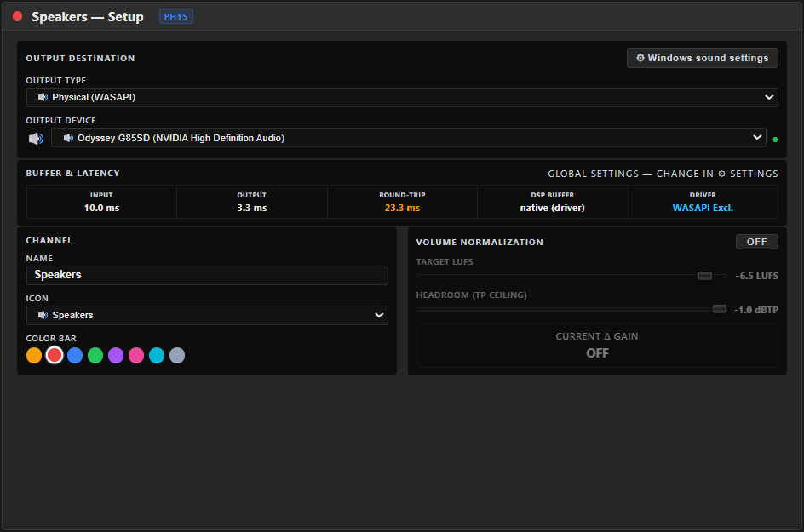Open the channel Icon dropdown
Image resolution: width=804 pixels, height=532 pixels.
[x=207, y=315]
